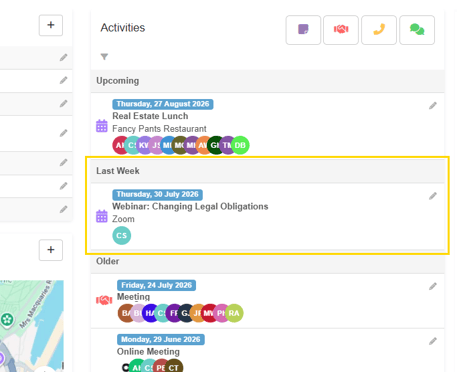
Task: Edit the Webinar Changing Legal Obligations activity
Action: (433, 196)
